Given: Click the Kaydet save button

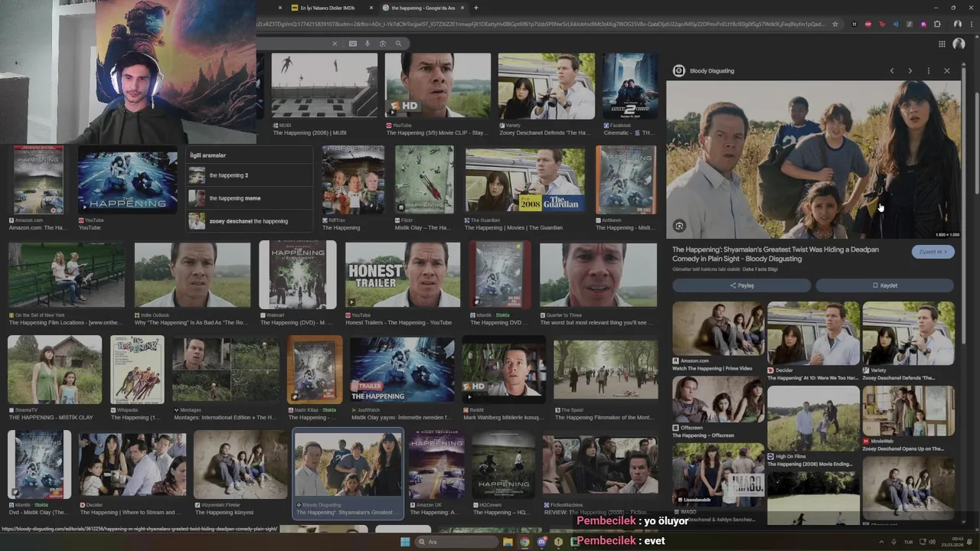Looking at the screenshot, I should (884, 285).
